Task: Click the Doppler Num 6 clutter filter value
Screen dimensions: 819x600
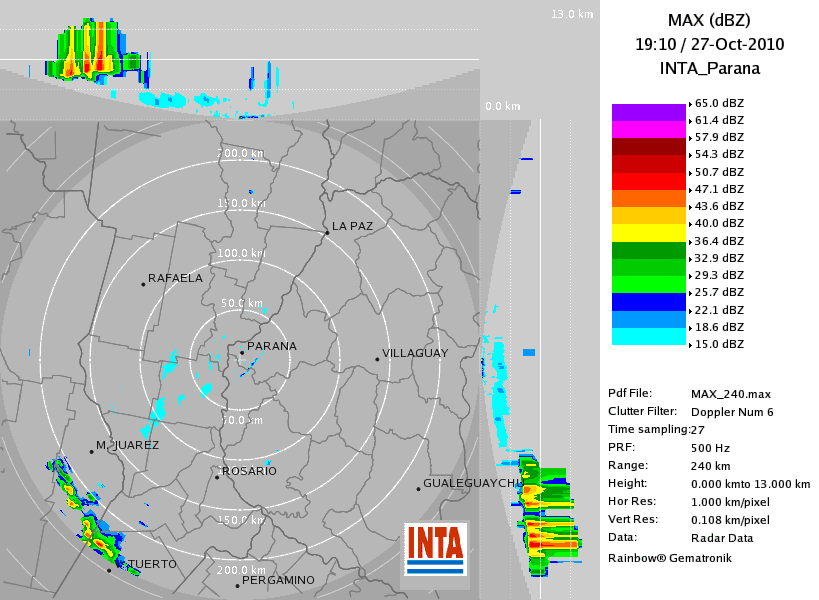Action: pyautogui.click(x=732, y=412)
